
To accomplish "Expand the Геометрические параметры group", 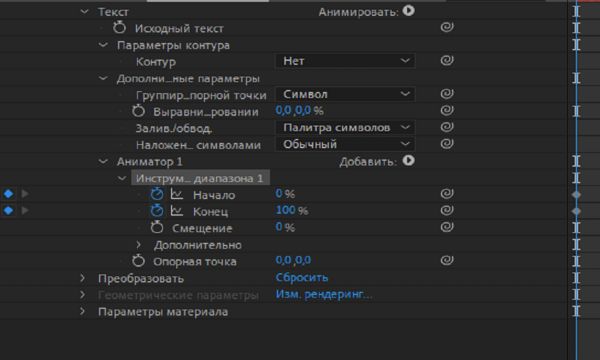I will pyautogui.click(x=82, y=295).
